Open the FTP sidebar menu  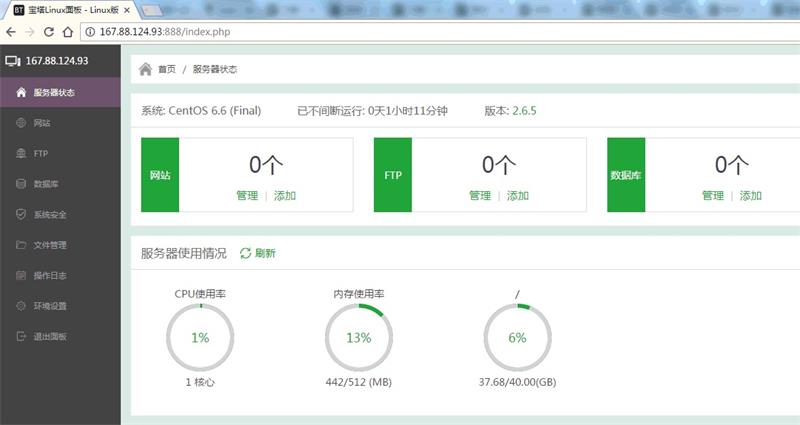click(60, 153)
